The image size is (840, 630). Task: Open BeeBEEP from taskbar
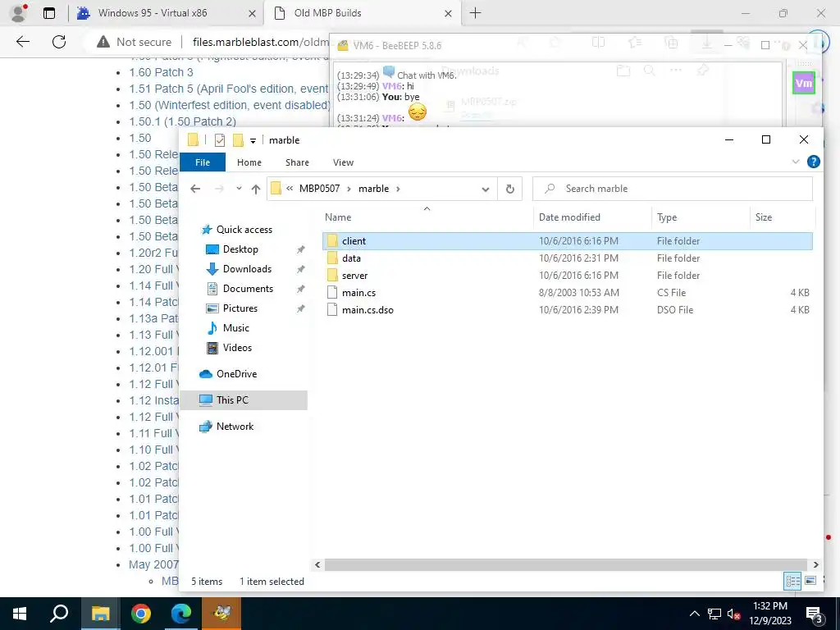point(221,614)
